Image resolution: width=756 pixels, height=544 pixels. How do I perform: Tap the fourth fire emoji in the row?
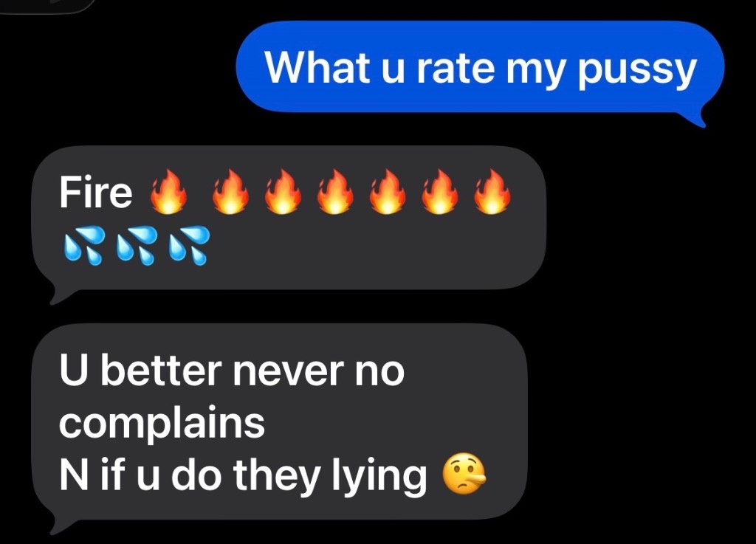tap(335, 191)
